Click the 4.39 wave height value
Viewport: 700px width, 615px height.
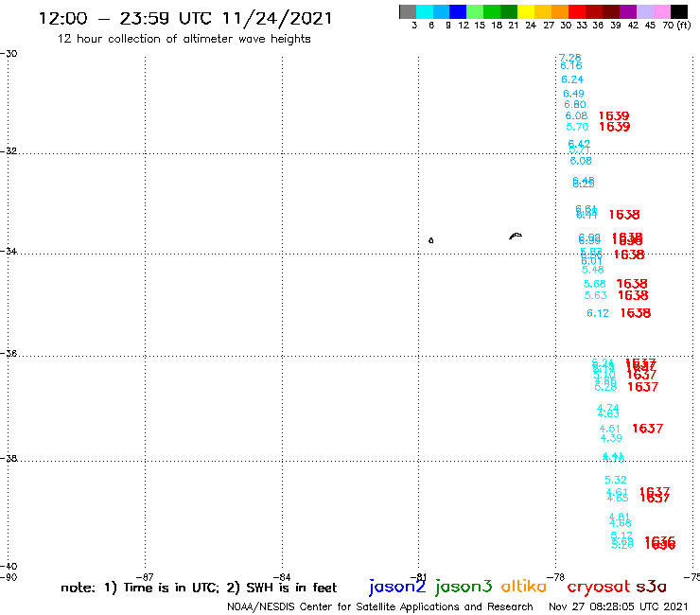(x=611, y=438)
